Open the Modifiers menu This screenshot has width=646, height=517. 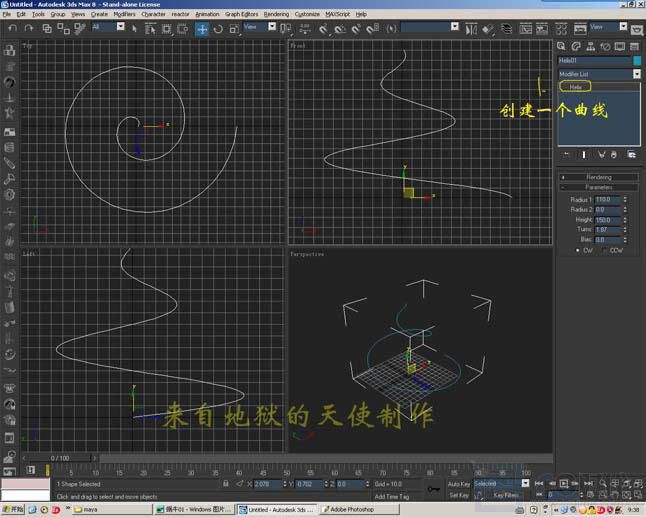click(x=124, y=14)
